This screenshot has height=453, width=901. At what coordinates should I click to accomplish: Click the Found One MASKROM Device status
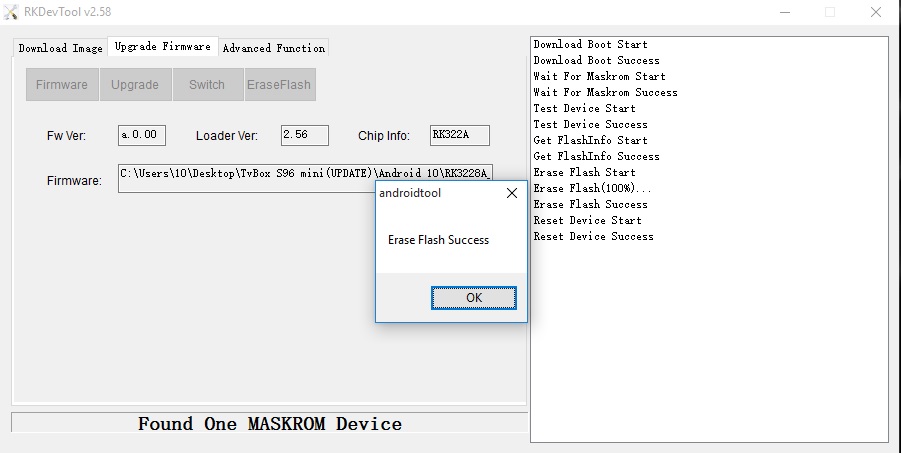click(269, 424)
